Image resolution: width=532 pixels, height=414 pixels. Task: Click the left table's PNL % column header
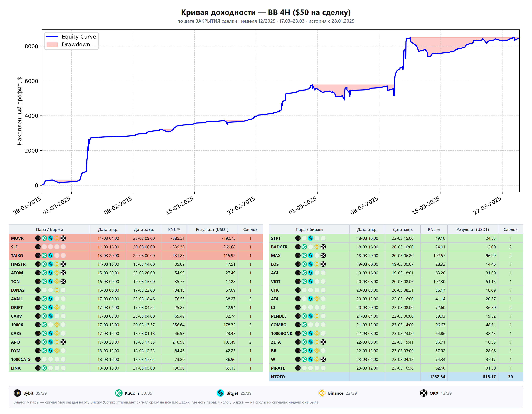pyautogui.click(x=174, y=229)
